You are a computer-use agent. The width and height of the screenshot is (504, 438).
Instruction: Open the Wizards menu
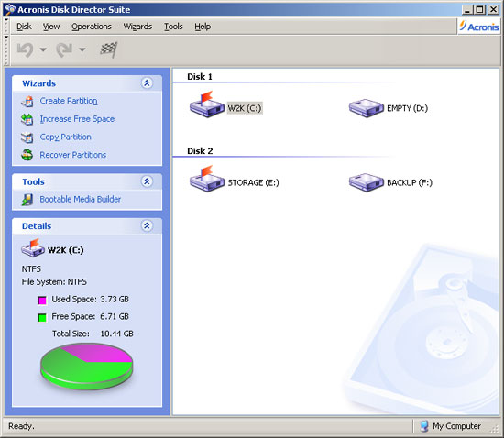[137, 27]
